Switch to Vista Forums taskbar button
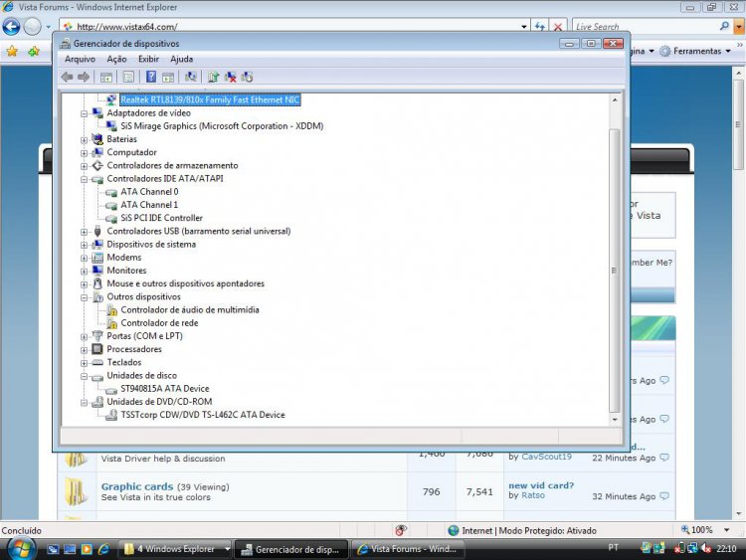This screenshot has height=560, width=746. pos(409,549)
